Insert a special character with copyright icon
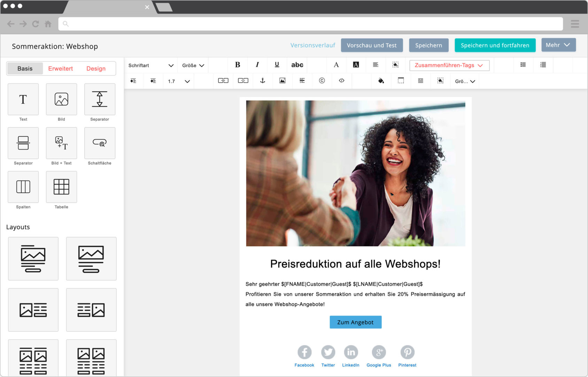 coord(322,81)
